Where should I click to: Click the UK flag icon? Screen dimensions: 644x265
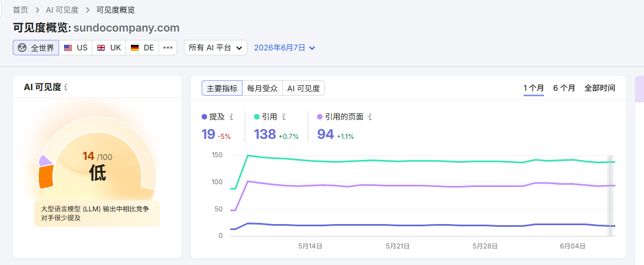(x=101, y=48)
